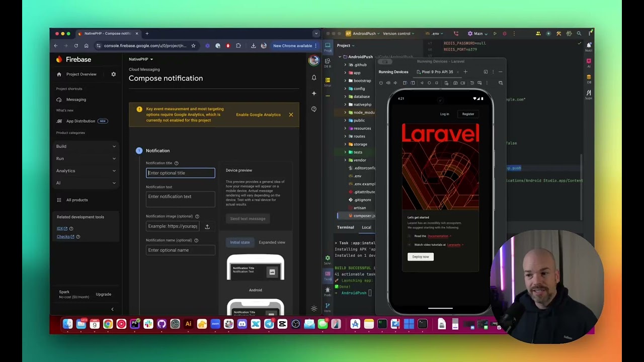The width and height of the screenshot is (644, 362).
Task: Tap the emulator Overview square button
Action: pyautogui.click(x=436, y=83)
